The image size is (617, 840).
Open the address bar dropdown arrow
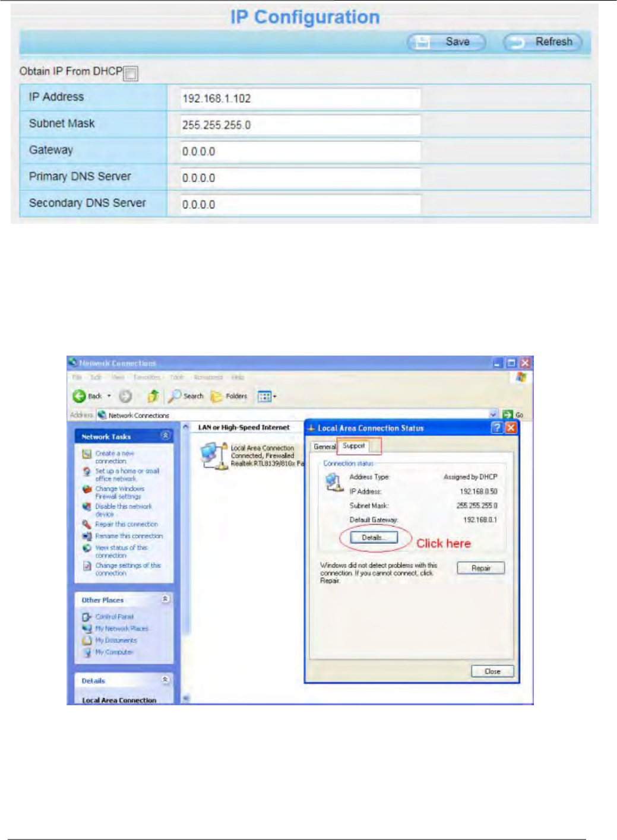(493, 414)
